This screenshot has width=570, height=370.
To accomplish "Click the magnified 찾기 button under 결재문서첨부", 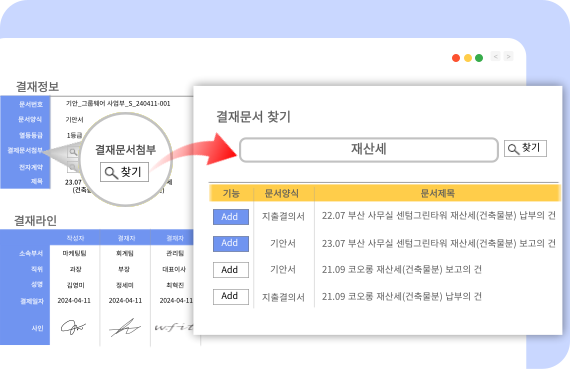I will pos(124,172).
